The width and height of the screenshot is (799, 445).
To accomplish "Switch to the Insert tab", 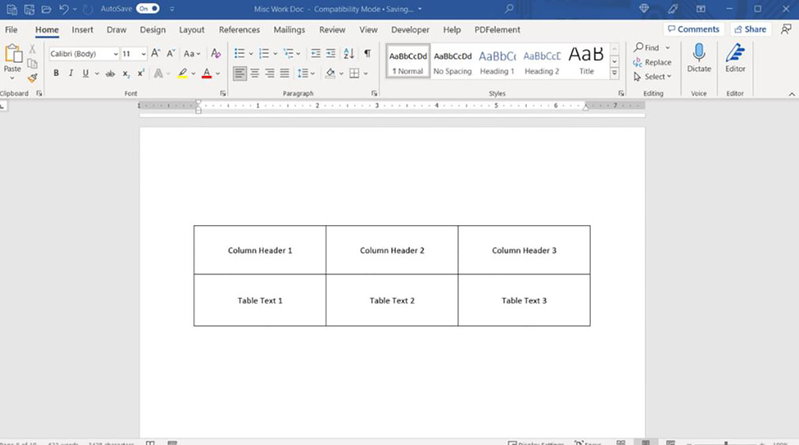I will (x=82, y=30).
